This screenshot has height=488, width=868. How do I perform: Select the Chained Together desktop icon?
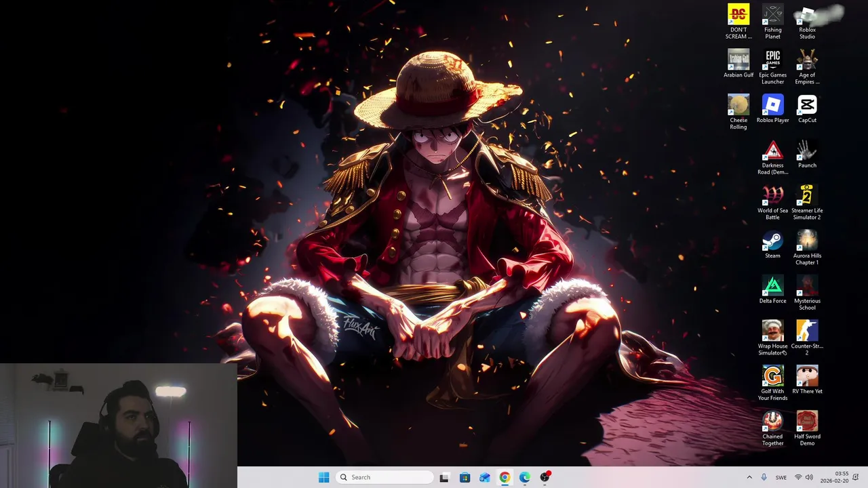(772, 428)
